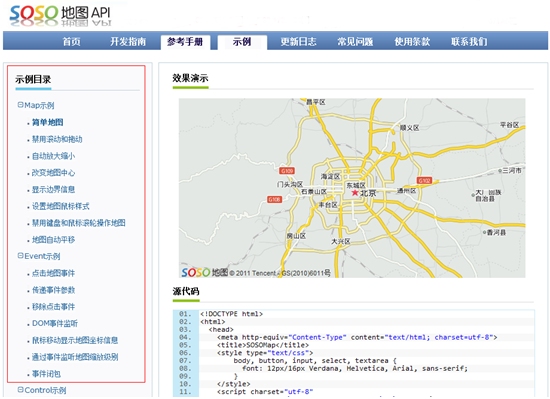
Task: Click the 顺义区 label on map
Action: (409, 128)
